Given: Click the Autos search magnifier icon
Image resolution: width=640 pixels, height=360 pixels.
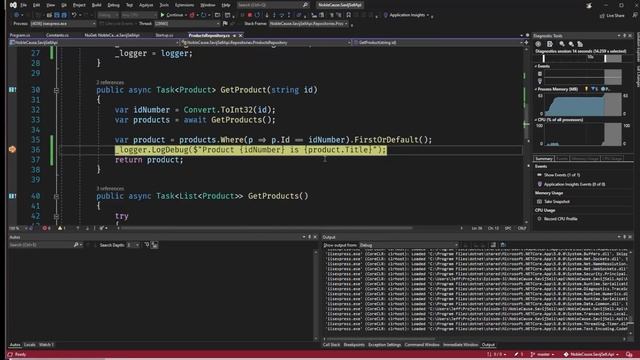Looking at the screenshot, I should pos(76,245).
